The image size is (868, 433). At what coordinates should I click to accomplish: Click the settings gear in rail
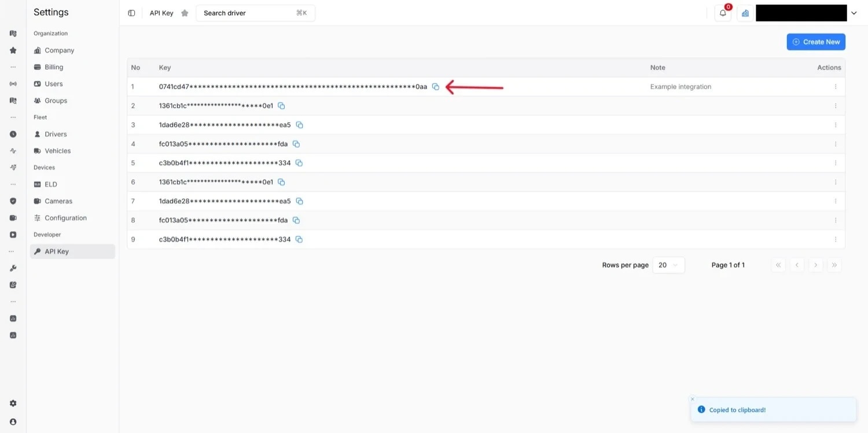[13, 404]
